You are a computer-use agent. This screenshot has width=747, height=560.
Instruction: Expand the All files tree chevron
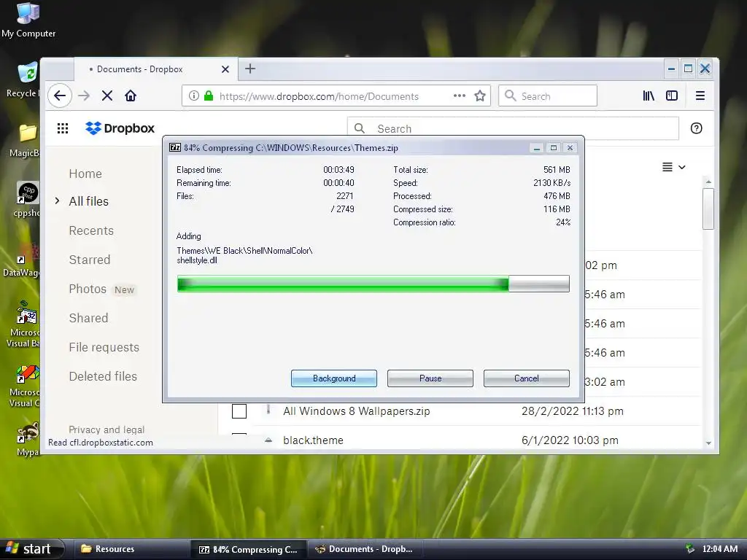57,201
